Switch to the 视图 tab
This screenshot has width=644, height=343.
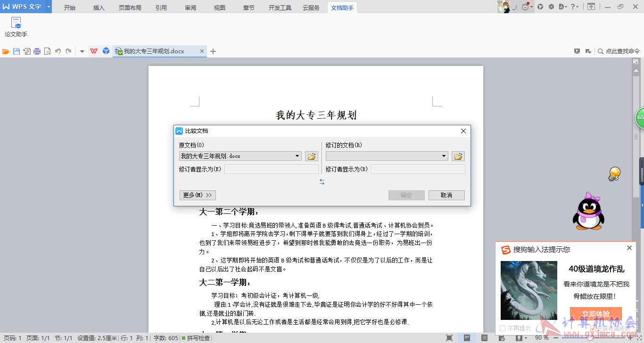(220, 8)
